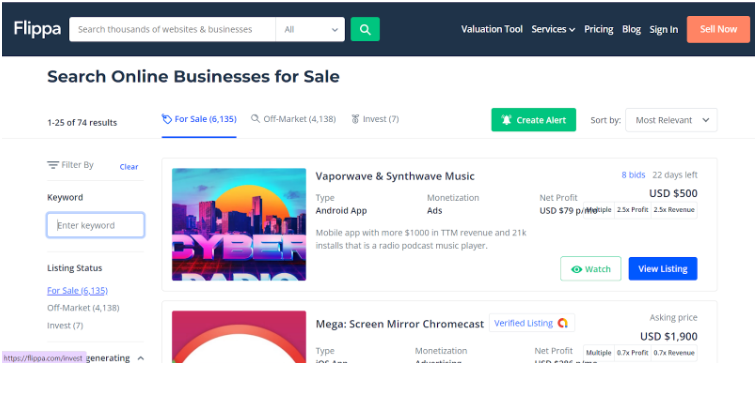This screenshot has width=755, height=395.
Task: Open the All category dropdown in search
Action: pos(310,29)
